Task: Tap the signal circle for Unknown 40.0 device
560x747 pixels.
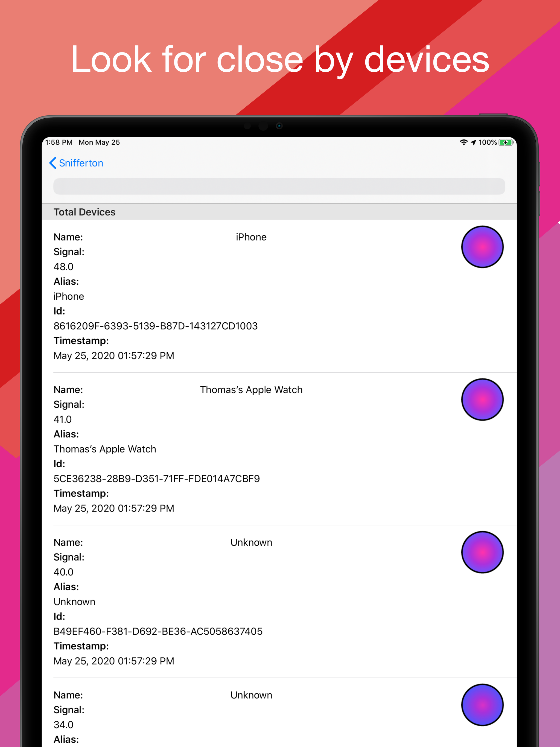Action: [x=482, y=552]
